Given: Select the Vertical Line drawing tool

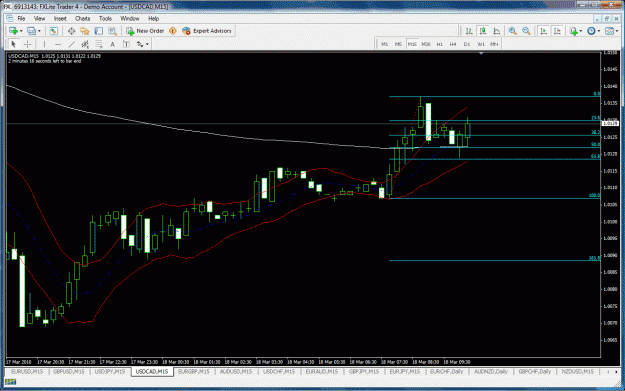Looking at the screenshot, I should tap(44, 44).
